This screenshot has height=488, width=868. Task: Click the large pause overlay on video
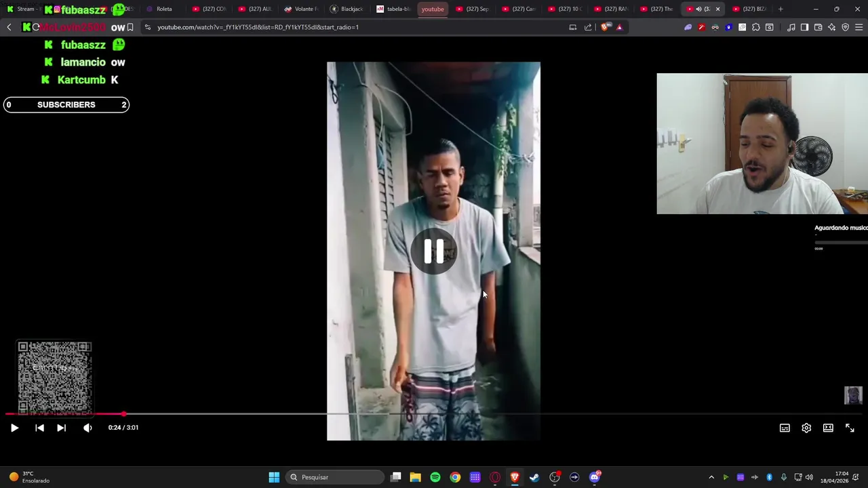[434, 251]
